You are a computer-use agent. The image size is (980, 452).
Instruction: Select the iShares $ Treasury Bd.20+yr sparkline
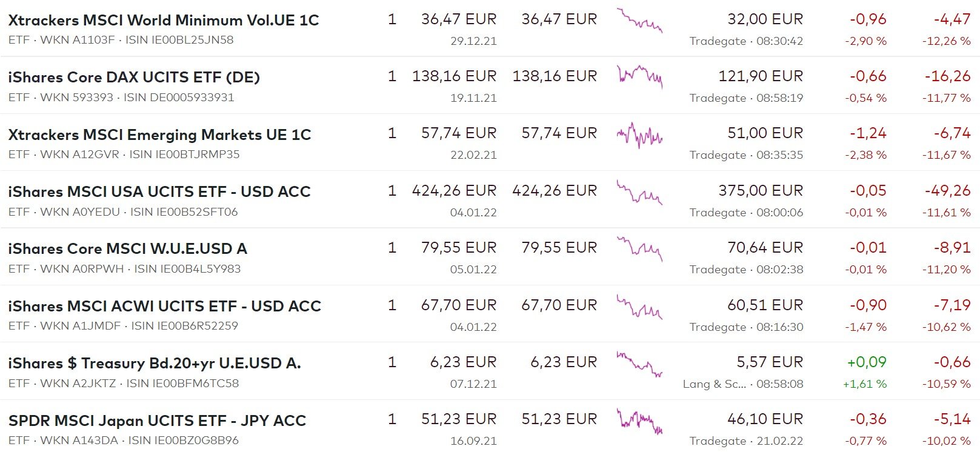tap(639, 364)
